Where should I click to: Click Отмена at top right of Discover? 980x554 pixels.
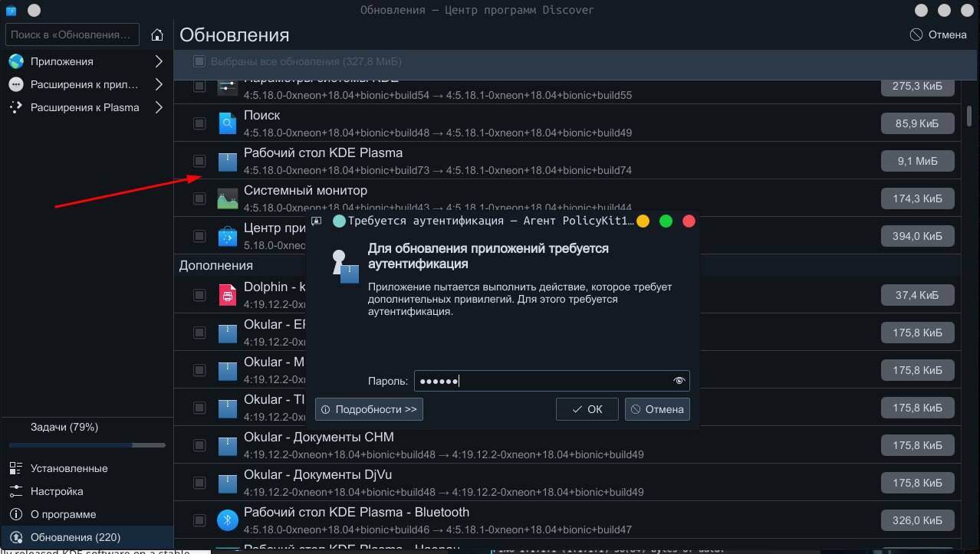(x=939, y=34)
